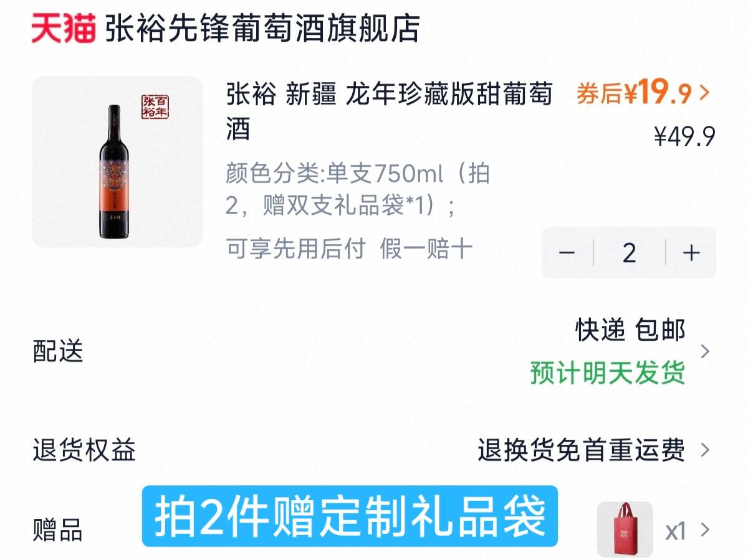The height and width of the screenshot is (560, 748).
Task: Open the wine bottle product thumbnail
Action: click(x=117, y=161)
